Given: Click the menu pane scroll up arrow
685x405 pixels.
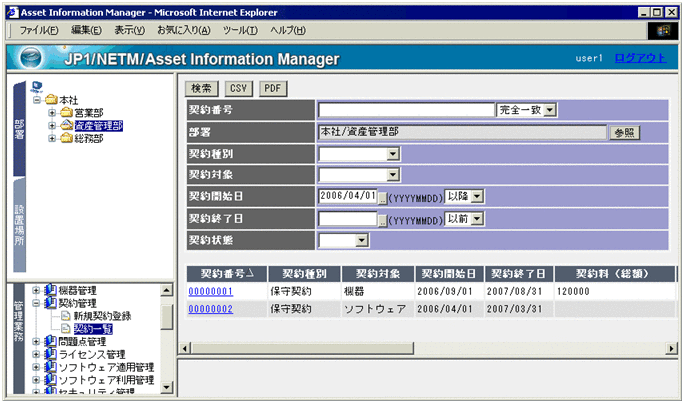Looking at the screenshot, I should (x=166, y=290).
